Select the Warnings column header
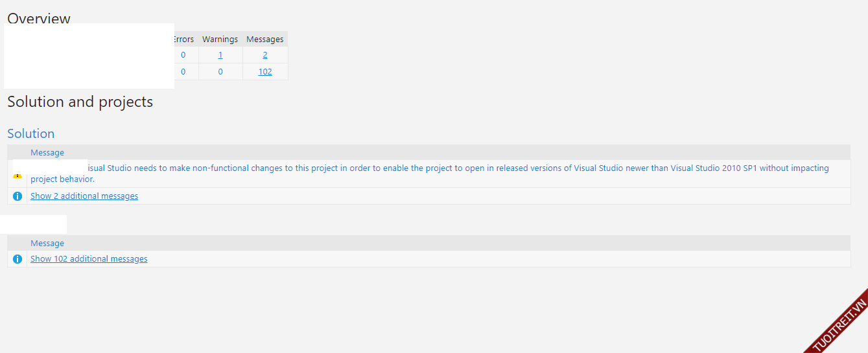 pos(220,40)
